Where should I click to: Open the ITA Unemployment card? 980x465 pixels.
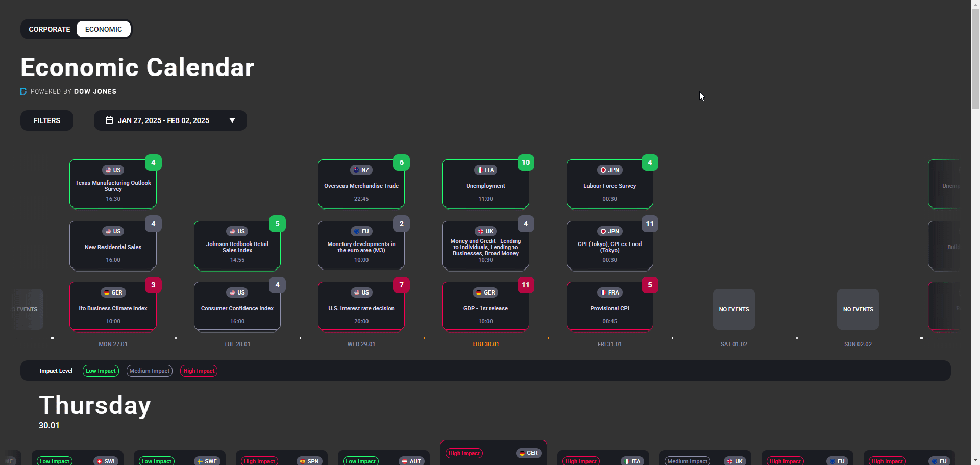pos(485,184)
